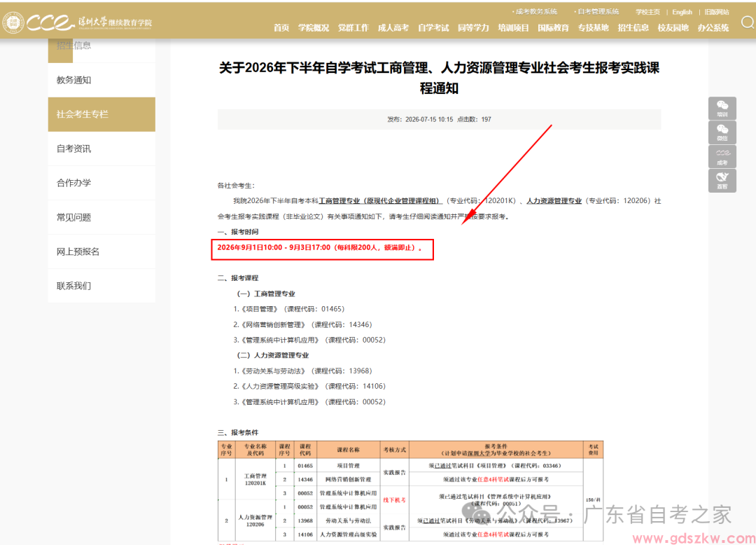Select 网上预报名 in the left sidebar
756x545 pixels.
(101, 251)
